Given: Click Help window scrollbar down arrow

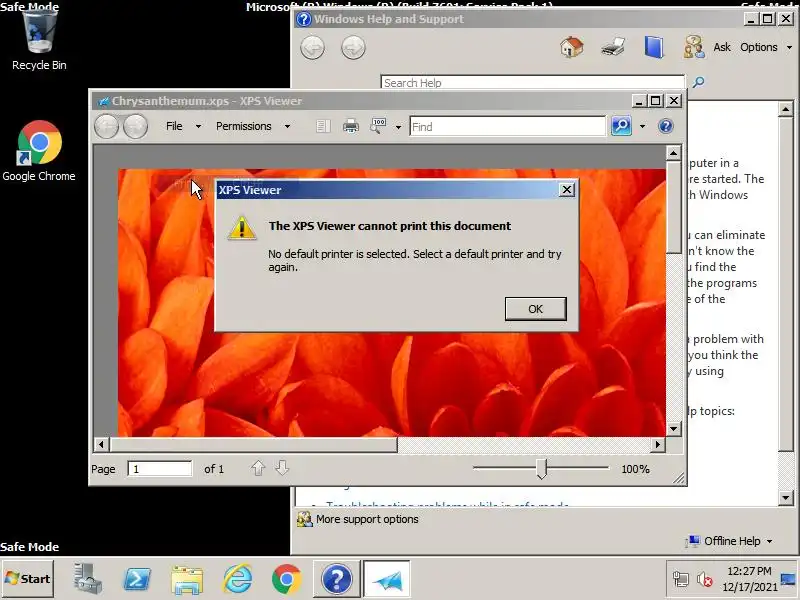Looking at the screenshot, I should tap(786, 497).
